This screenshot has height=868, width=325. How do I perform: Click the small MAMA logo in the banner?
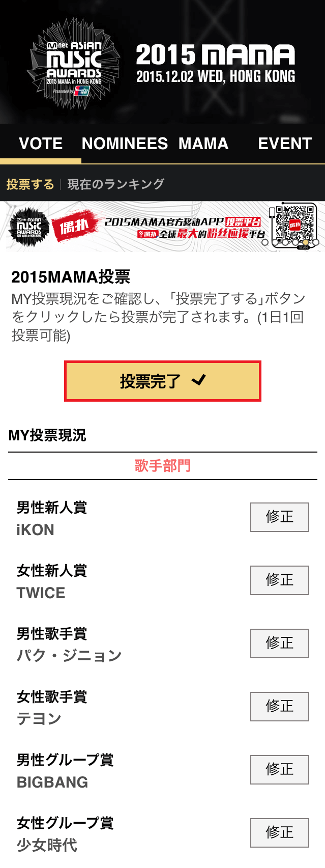[29, 227]
